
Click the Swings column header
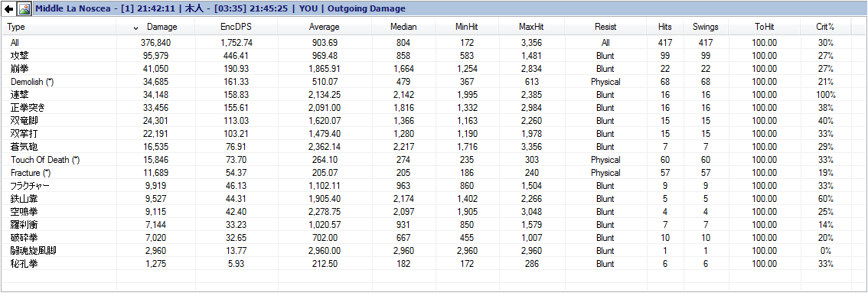coord(705,27)
